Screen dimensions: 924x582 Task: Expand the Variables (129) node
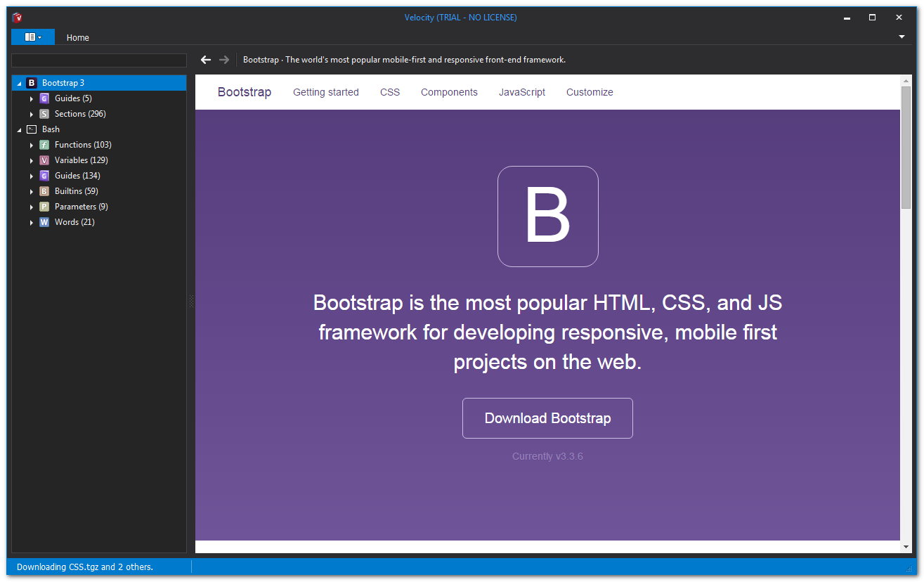[x=32, y=161]
